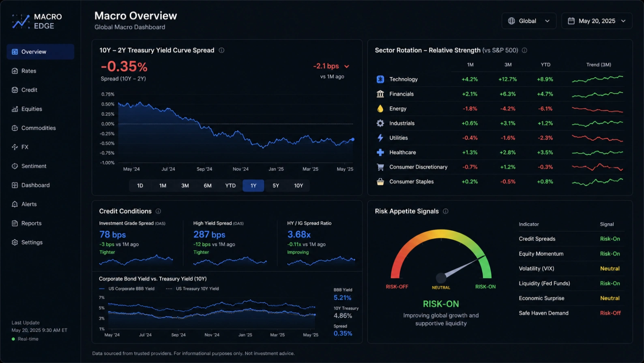Click the Safe Haven Demand Risk-Off signal
The width and height of the screenshot is (644, 363).
pyautogui.click(x=610, y=313)
